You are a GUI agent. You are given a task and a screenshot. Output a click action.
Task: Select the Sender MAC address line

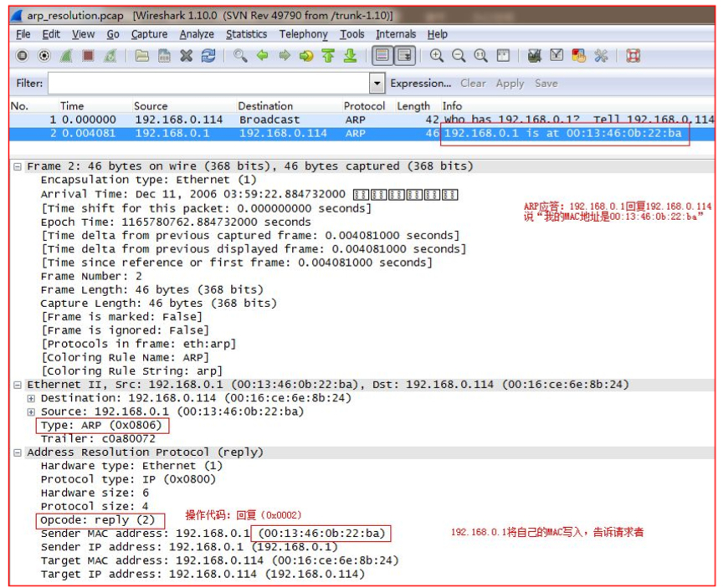pyautogui.click(x=213, y=534)
